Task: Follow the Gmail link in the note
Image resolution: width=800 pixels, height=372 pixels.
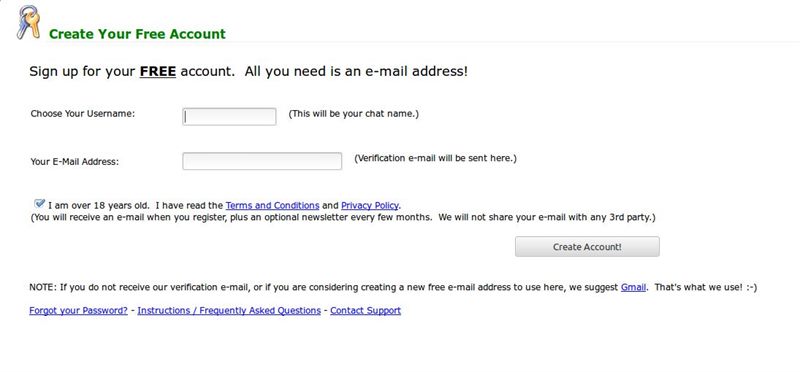Action: (x=633, y=287)
